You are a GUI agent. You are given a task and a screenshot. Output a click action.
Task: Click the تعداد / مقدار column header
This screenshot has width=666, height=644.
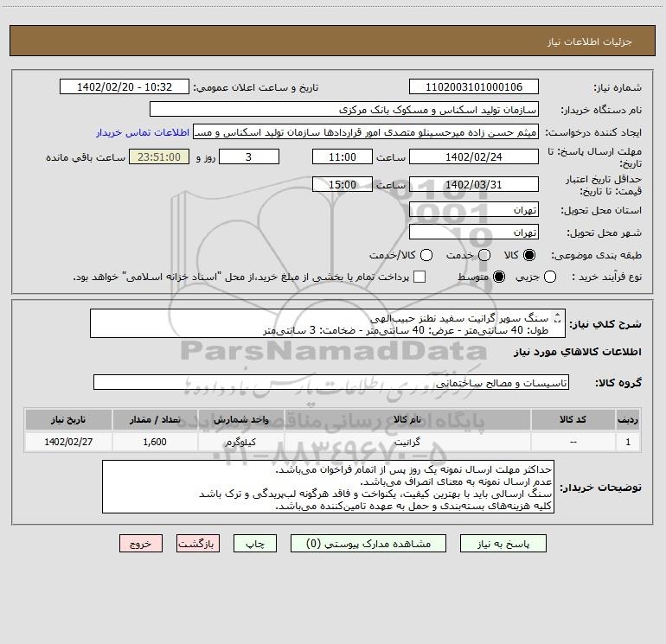coord(155,419)
